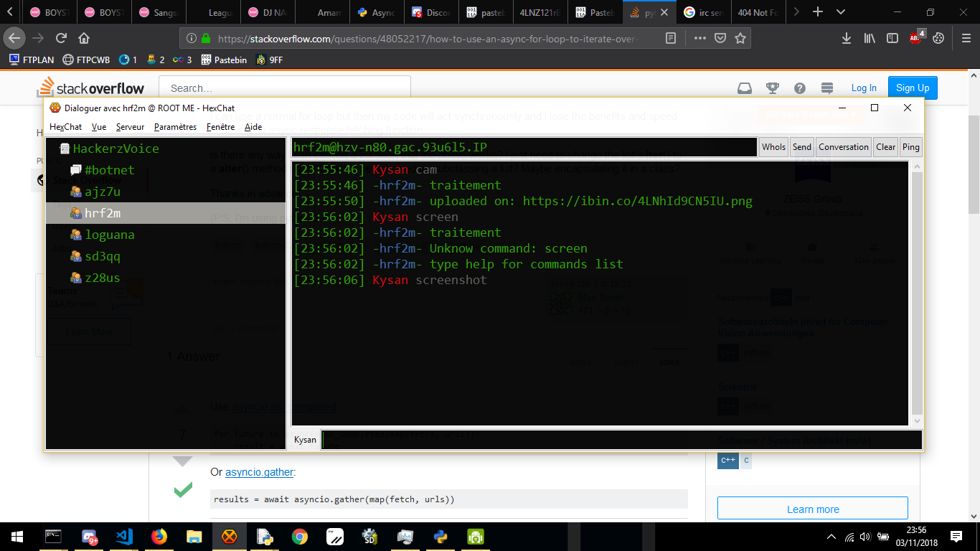This screenshot has width=980, height=551.
Task: Open Firefox downloads panel
Action: (x=847, y=38)
